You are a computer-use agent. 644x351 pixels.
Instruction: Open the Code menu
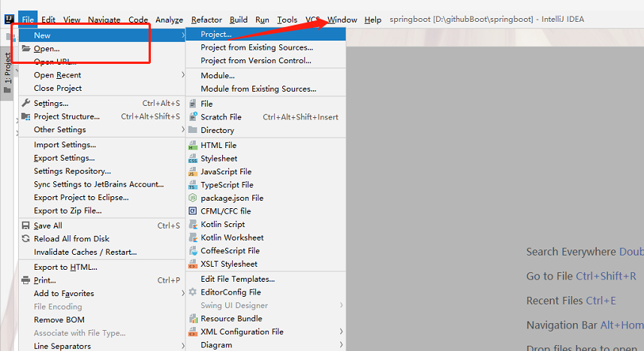138,20
